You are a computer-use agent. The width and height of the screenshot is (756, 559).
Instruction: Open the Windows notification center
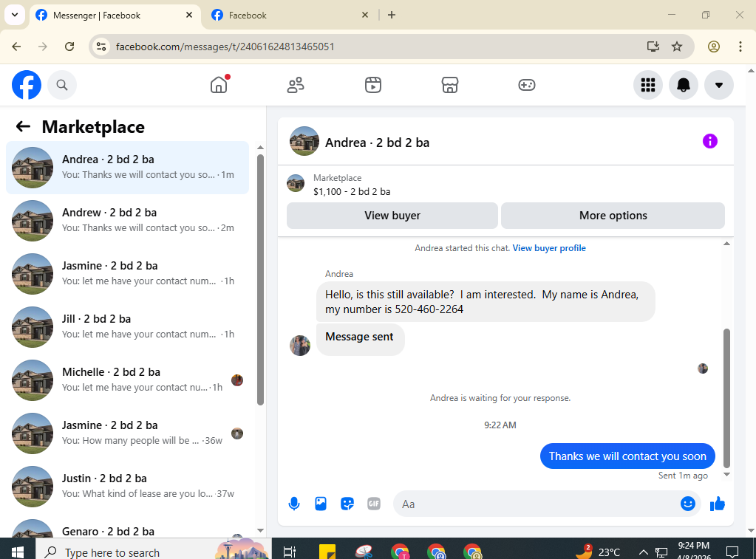tap(732, 552)
